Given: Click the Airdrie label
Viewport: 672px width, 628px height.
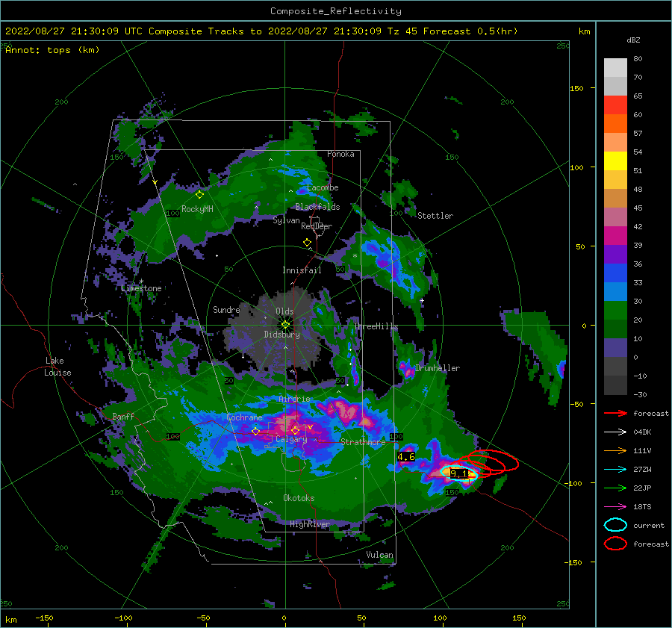Looking at the screenshot, I should pos(294,399).
